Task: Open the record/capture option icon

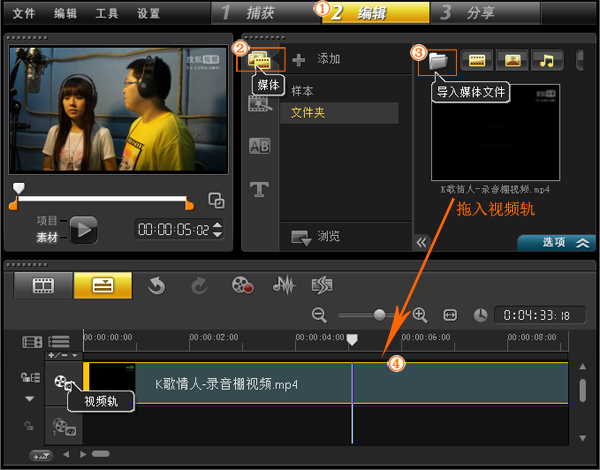Action: click(x=242, y=285)
